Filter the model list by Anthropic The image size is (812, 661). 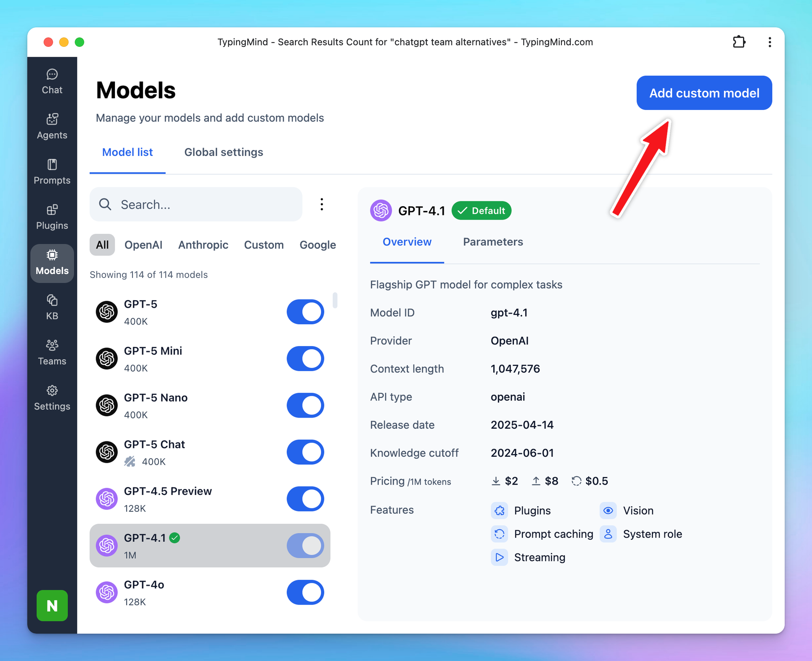click(x=203, y=245)
